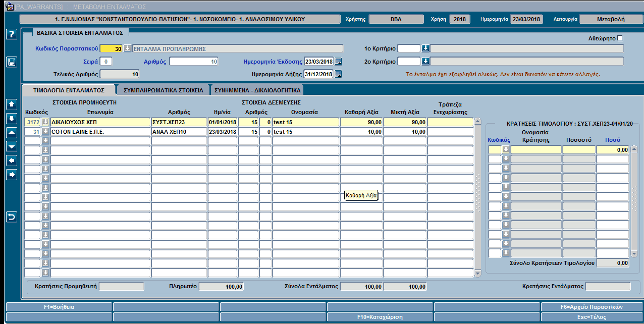
Task: Click the solid up arrow sidebar icon
Action: (11, 104)
